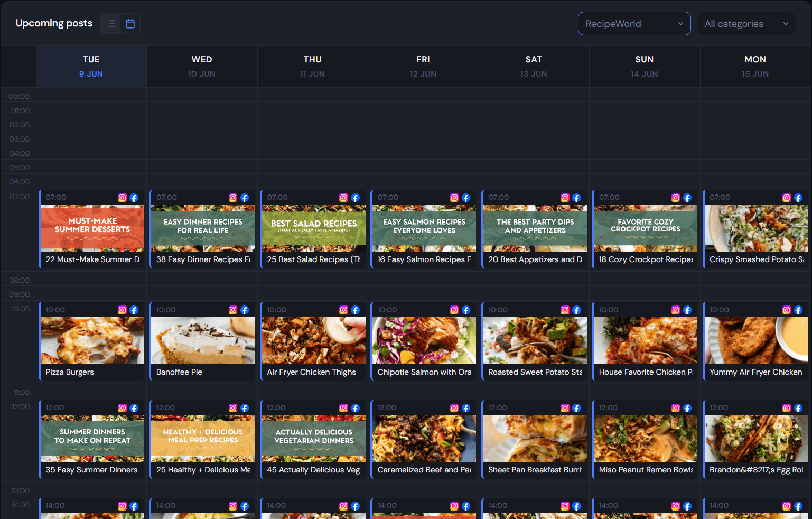
Task: Click Facebook icon on Banoffee Pie post
Action: coord(245,310)
